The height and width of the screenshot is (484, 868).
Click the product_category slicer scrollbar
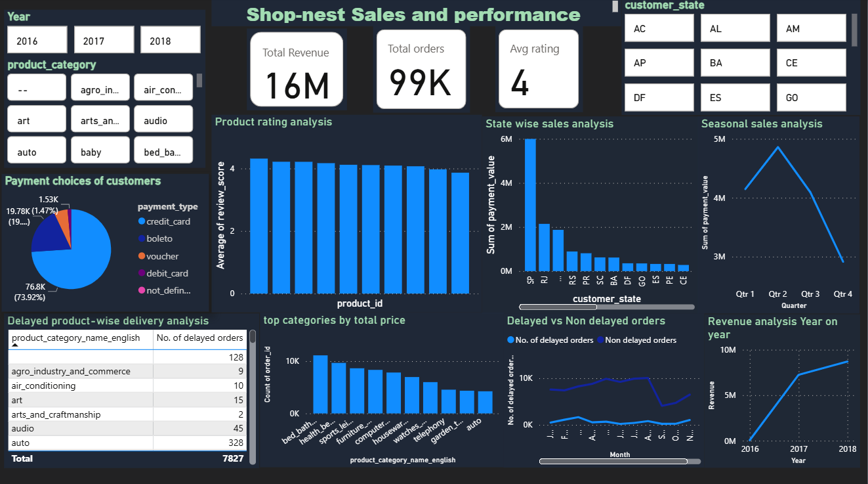coord(199,80)
